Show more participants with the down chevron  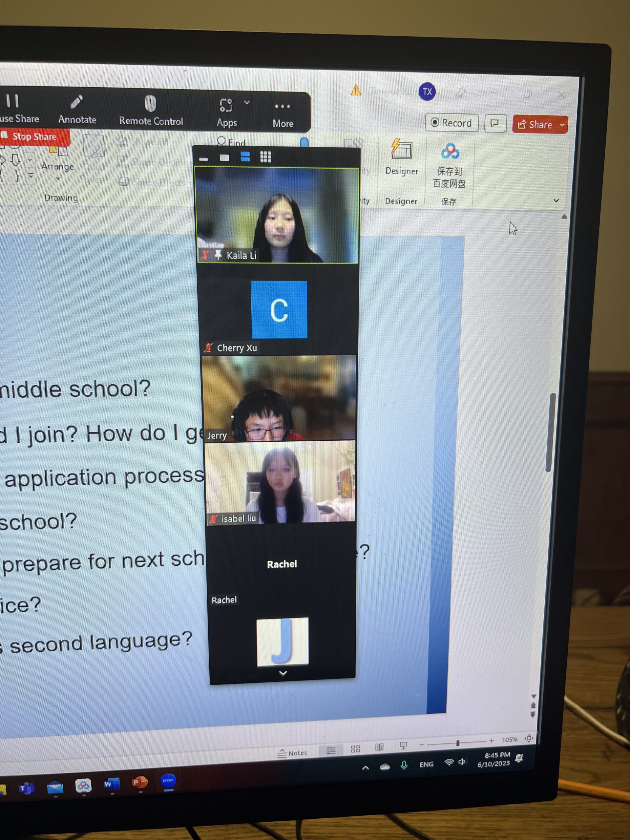click(x=283, y=673)
